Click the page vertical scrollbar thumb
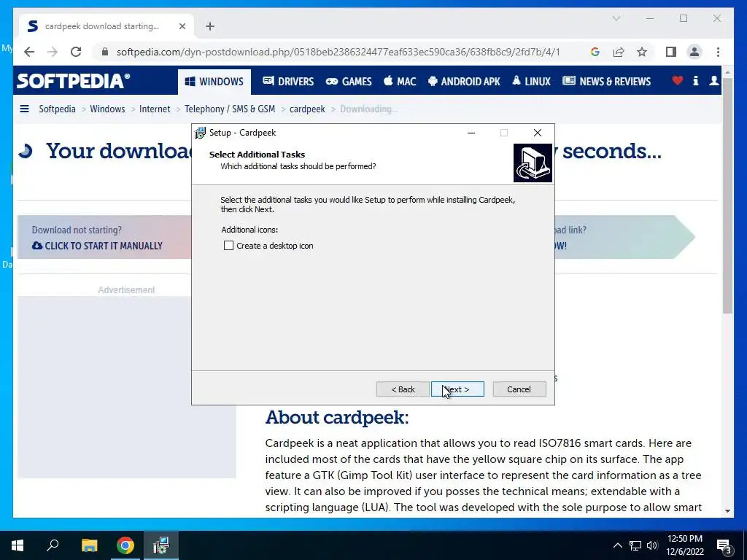 pos(727,195)
